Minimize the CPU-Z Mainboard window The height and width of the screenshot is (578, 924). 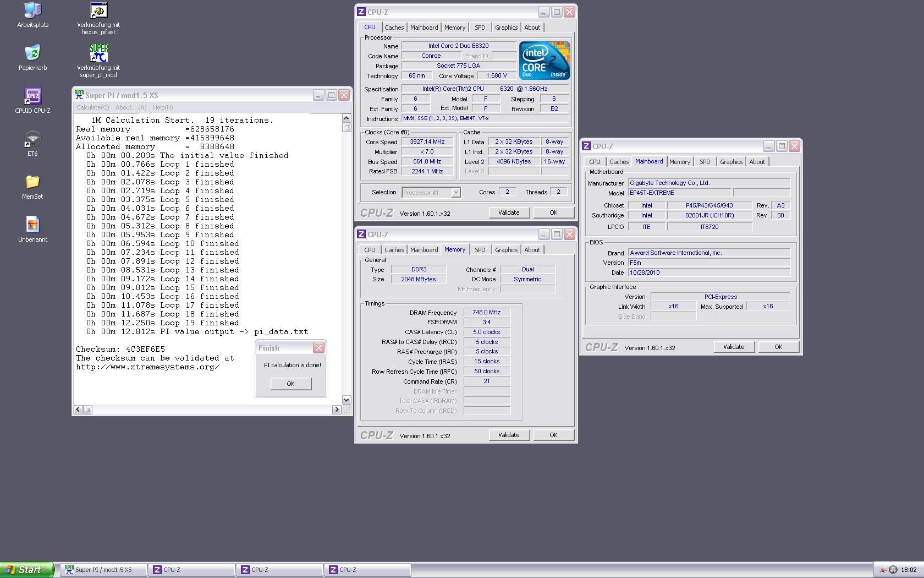coord(768,146)
